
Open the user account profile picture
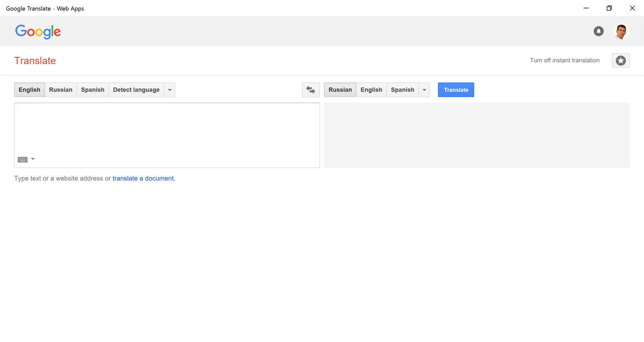(621, 31)
